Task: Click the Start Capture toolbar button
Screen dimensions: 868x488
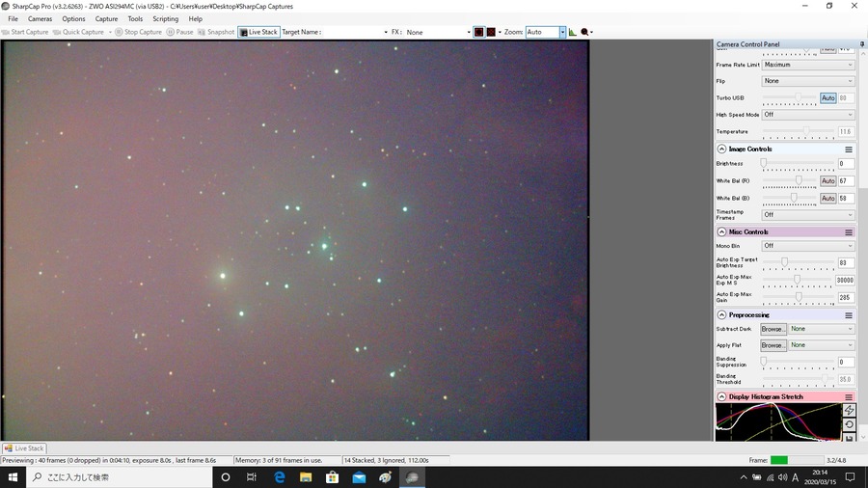Action: [x=25, y=32]
